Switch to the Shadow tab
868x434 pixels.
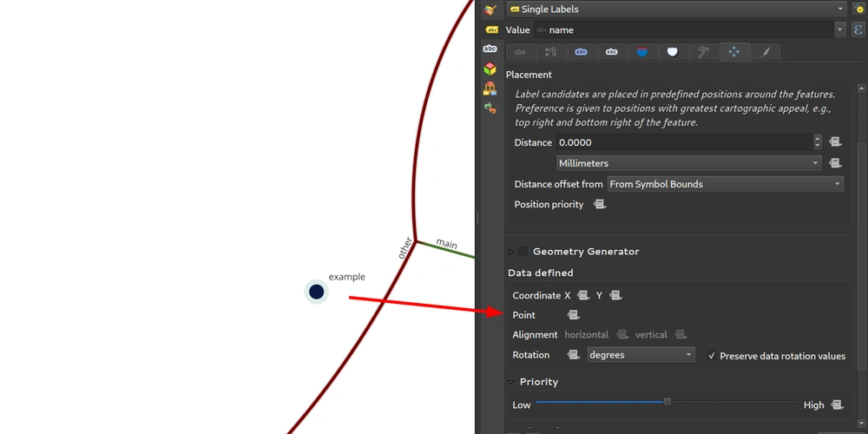point(673,52)
